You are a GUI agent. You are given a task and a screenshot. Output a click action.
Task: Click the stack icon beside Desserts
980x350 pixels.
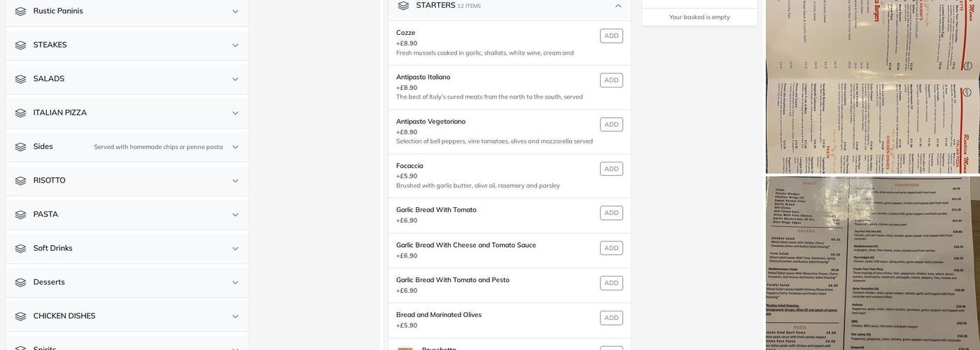[x=20, y=283]
